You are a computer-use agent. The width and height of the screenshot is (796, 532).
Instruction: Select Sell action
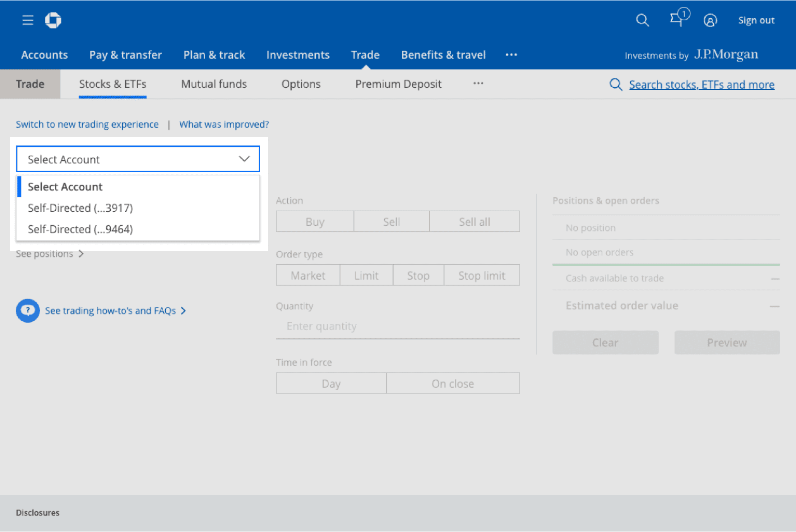coord(392,222)
